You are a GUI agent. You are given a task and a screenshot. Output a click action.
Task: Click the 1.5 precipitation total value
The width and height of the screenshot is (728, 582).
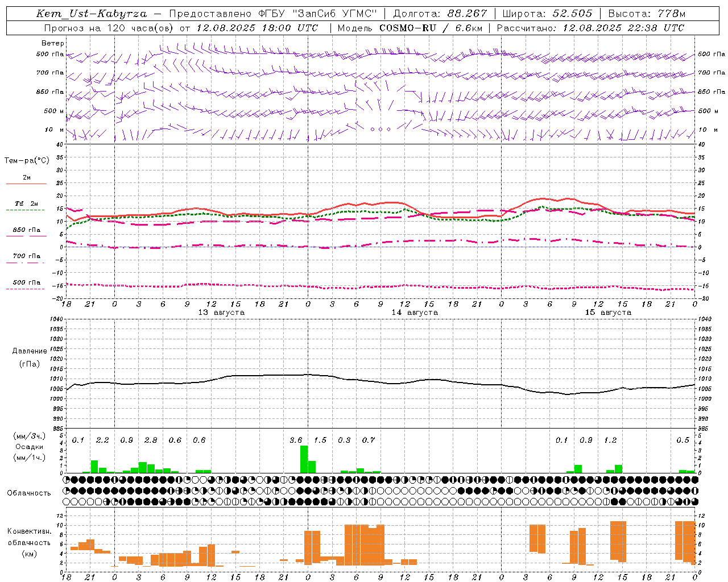click(320, 440)
